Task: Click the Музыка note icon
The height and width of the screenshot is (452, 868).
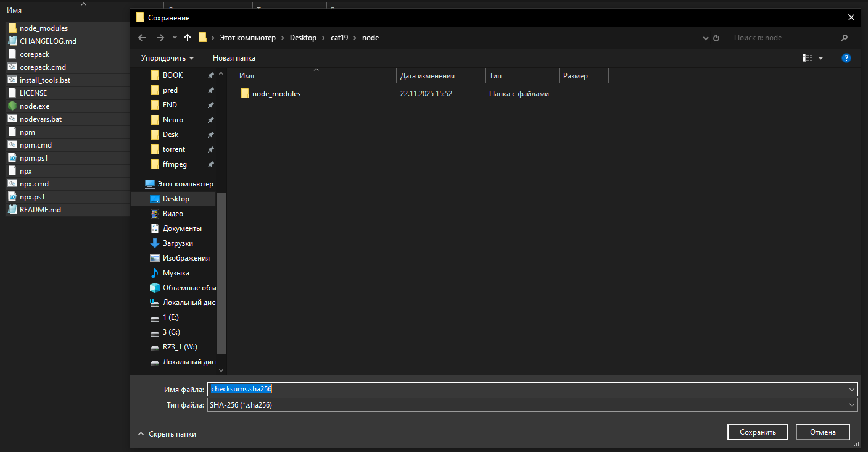Action: (x=155, y=273)
